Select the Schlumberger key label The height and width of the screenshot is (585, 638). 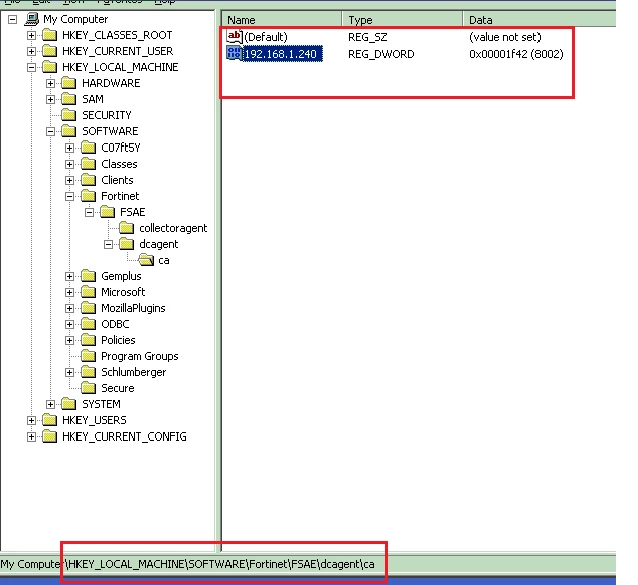[133, 372]
